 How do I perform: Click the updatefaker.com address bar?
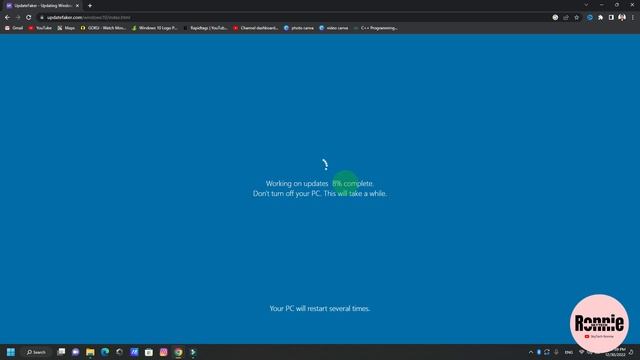[294, 18]
